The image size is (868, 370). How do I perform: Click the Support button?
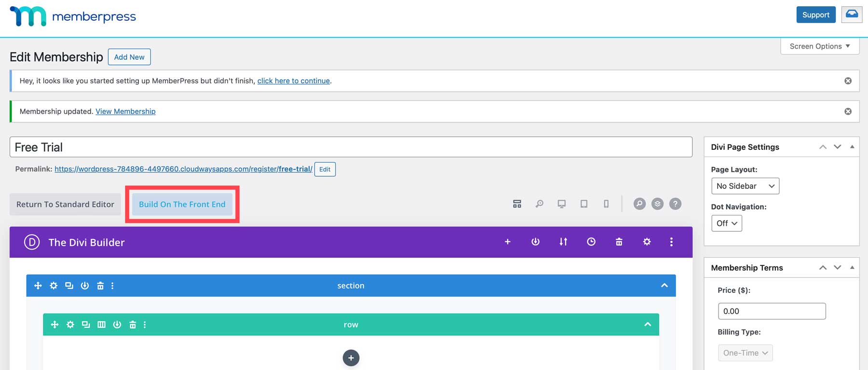coord(816,14)
